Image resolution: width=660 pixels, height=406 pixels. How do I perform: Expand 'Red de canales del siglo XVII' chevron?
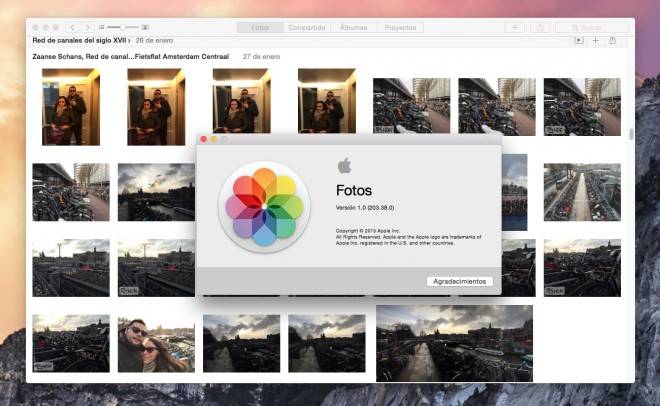tap(129, 40)
